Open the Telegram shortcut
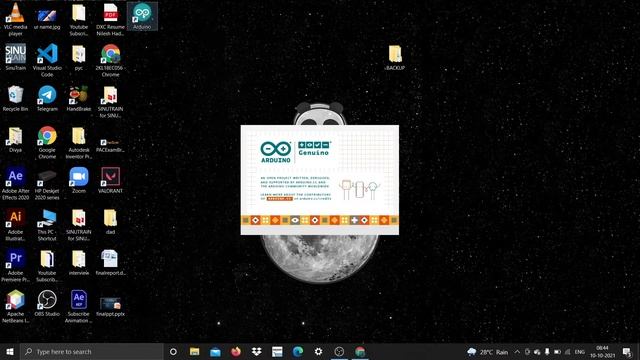640x360 pixels. (47, 98)
